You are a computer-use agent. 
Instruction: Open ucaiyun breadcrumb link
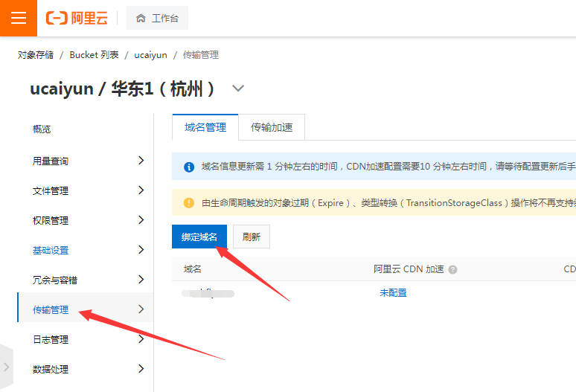[150, 55]
